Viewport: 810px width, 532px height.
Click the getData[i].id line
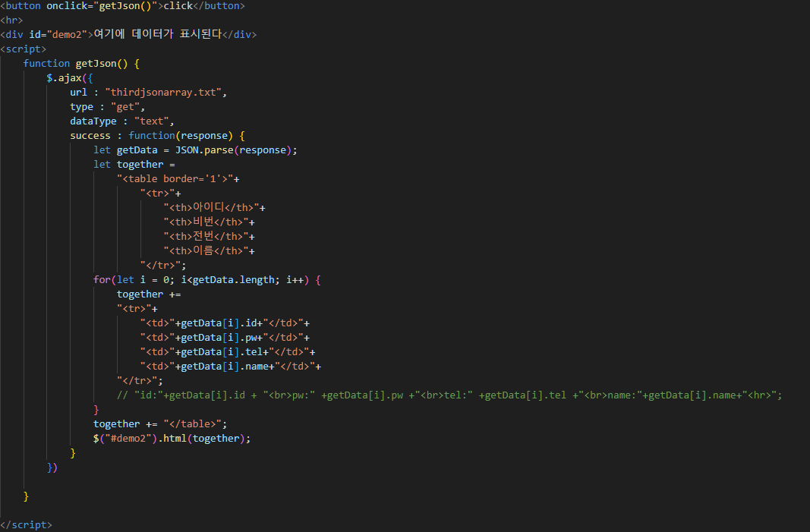point(225,323)
